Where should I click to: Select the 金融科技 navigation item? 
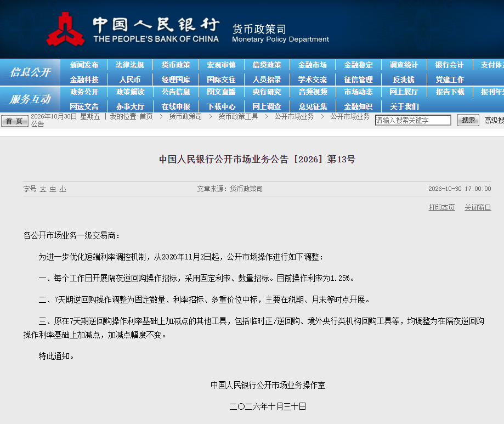point(84,80)
